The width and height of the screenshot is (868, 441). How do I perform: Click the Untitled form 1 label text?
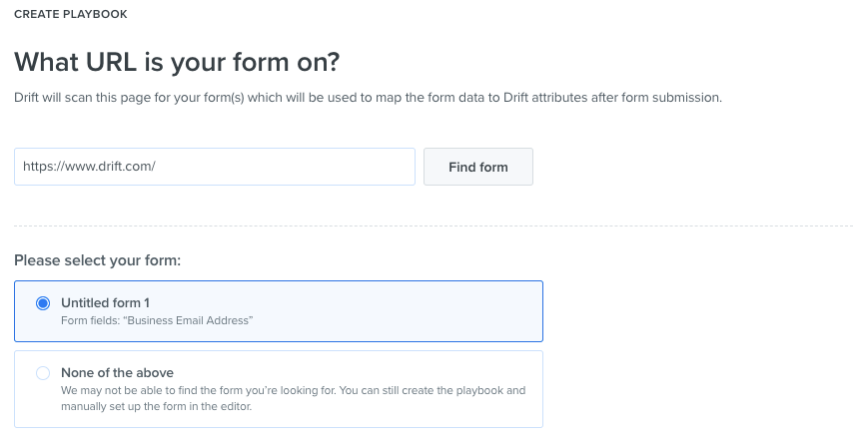[105, 303]
